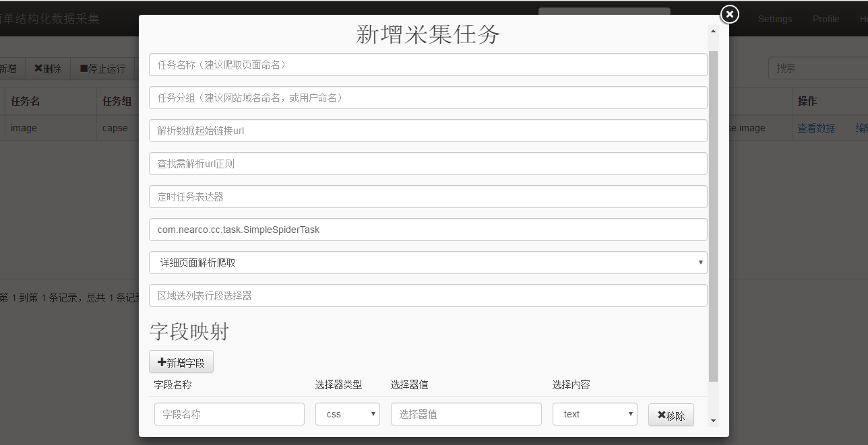Screen dimensions: 868x445
Task: Click the 新增字段 plus button
Action: [x=181, y=362]
